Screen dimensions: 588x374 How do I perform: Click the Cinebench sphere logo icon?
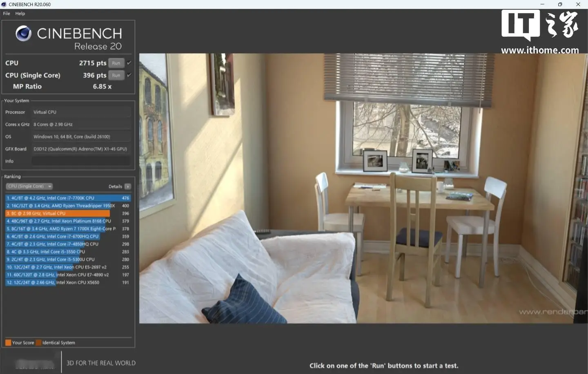23,34
